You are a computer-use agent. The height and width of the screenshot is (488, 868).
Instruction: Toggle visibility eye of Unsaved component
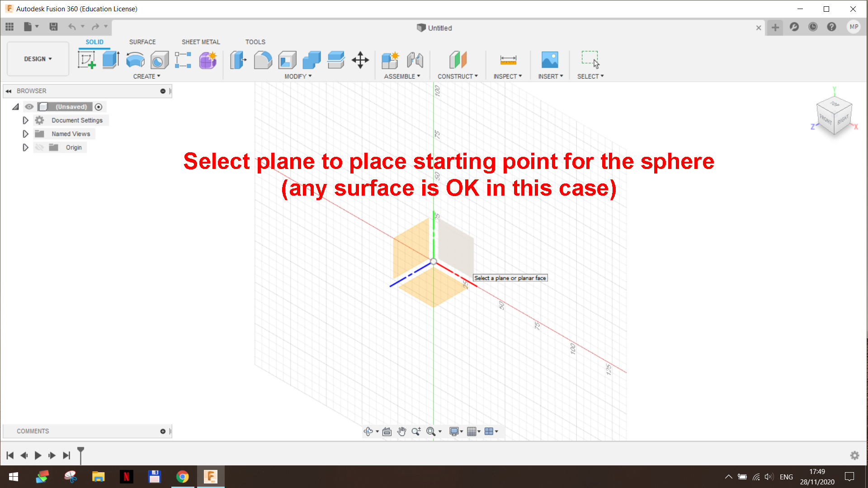pos(29,107)
